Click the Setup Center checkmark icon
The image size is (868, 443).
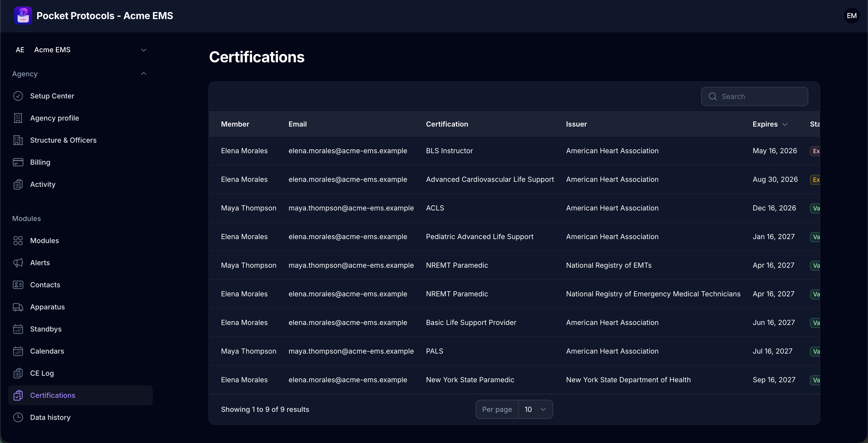[x=18, y=96]
